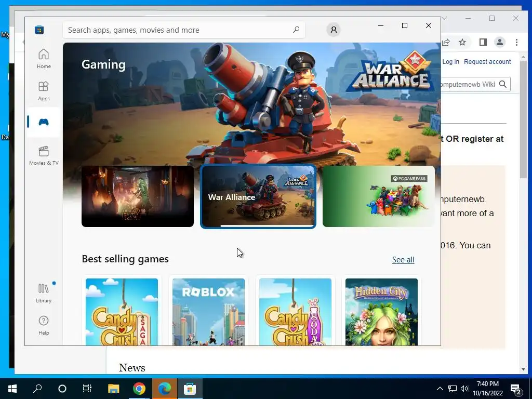Image resolution: width=532 pixels, height=399 pixels.
Task: Open Hidden City game tile
Action: tap(382, 312)
